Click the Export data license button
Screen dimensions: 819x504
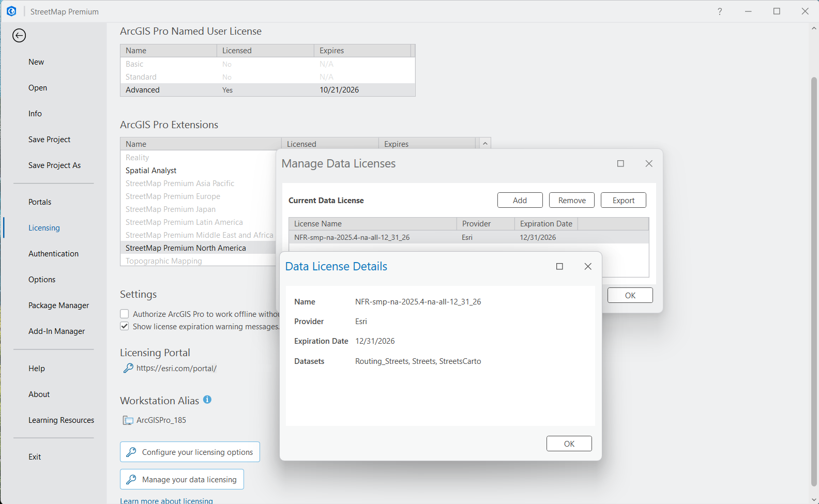[x=624, y=200]
